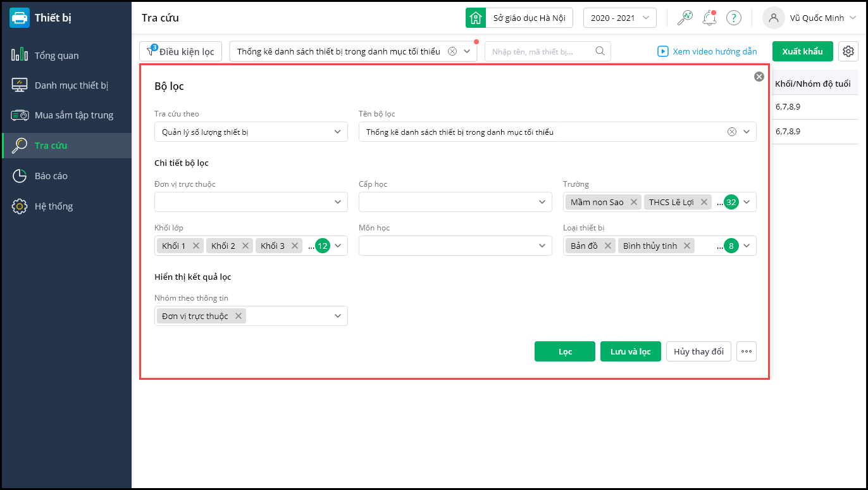The height and width of the screenshot is (490, 868).
Task: Open the 2020 - 2021 school year dropdown
Action: tap(619, 18)
